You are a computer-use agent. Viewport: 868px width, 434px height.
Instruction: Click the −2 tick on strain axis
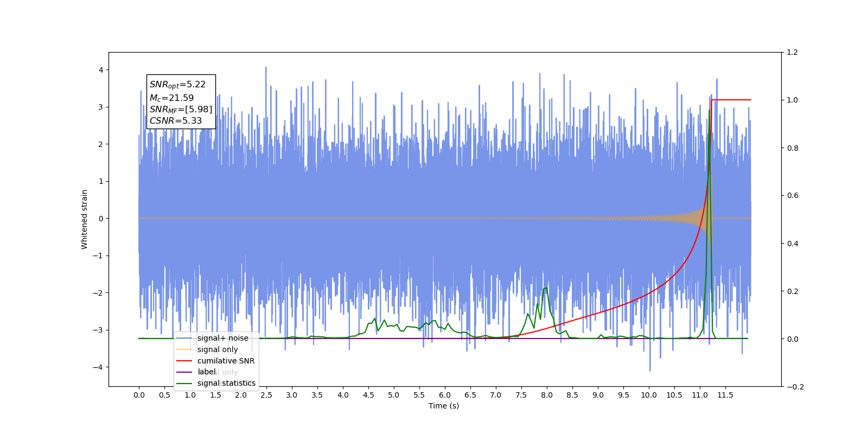coord(98,293)
